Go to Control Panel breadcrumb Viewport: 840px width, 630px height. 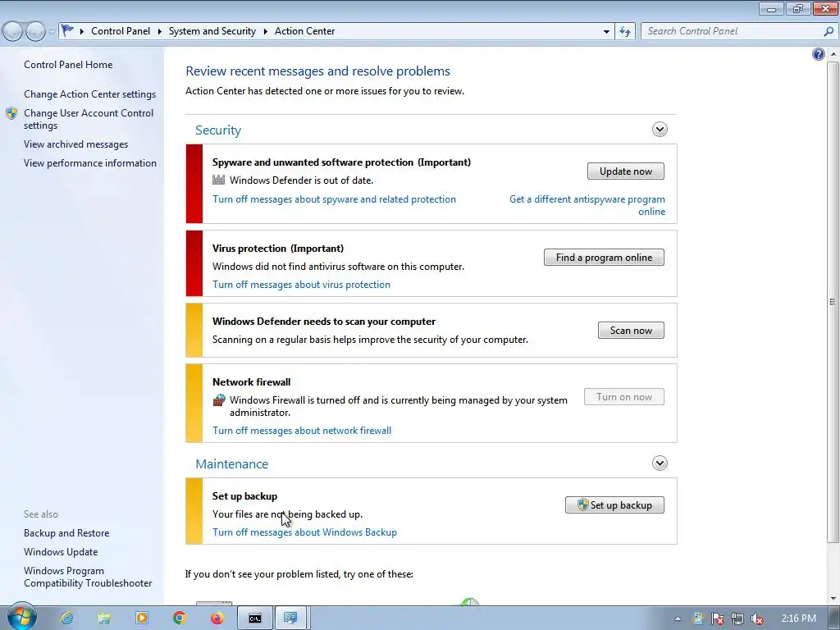(x=121, y=31)
